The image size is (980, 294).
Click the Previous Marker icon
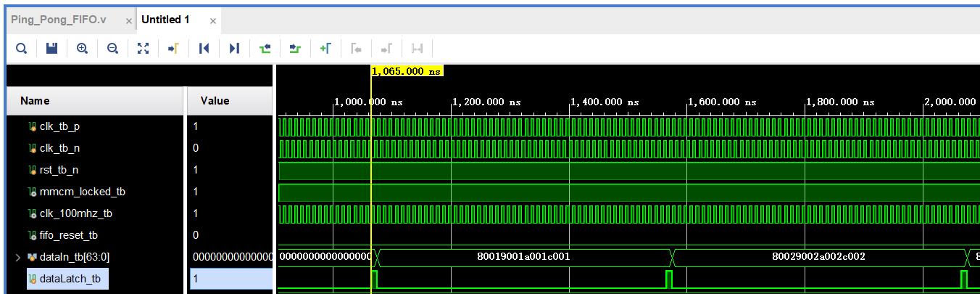[x=356, y=49]
